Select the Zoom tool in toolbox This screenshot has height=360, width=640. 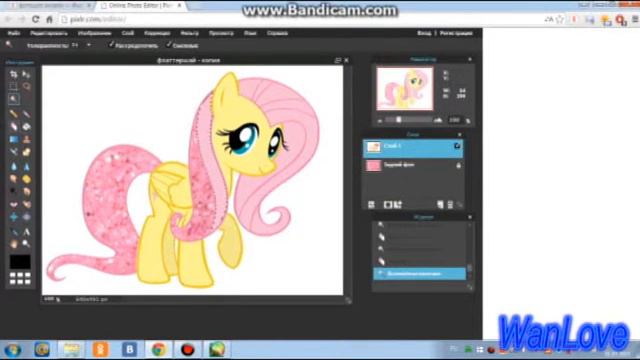27,244
